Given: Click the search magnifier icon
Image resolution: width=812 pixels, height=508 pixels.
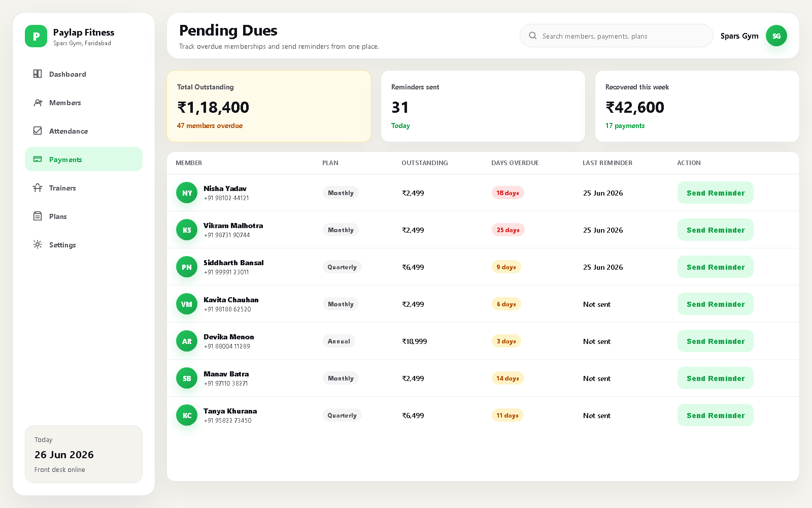Looking at the screenshot, I should [533, 36].
